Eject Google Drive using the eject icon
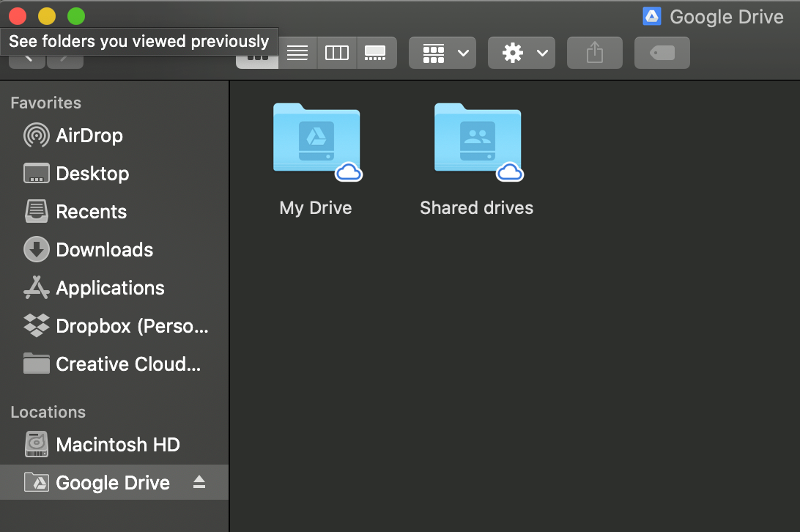This screenshot has width=800, height=532. [199, 482]
